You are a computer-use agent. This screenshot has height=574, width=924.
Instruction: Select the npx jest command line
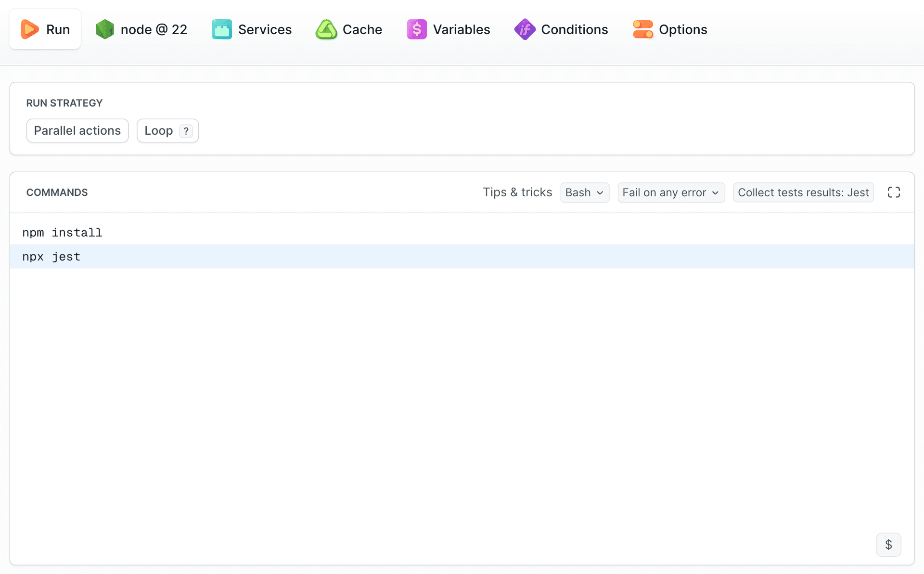pos(51,256)
